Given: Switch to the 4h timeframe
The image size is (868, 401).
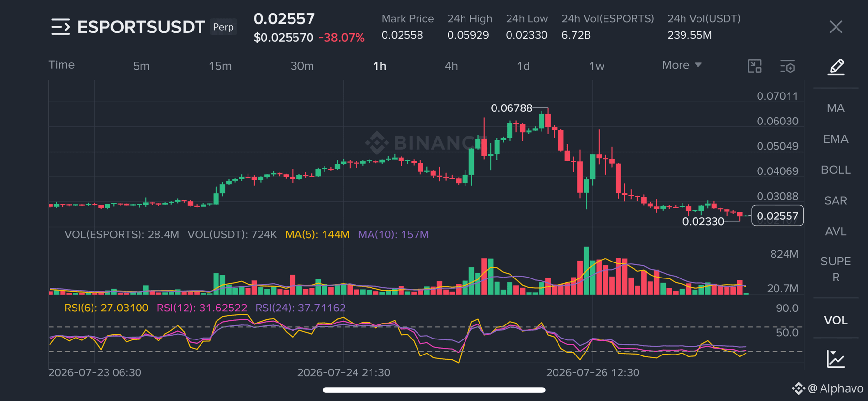Looking at the screenshot, I should click(451, 66).
